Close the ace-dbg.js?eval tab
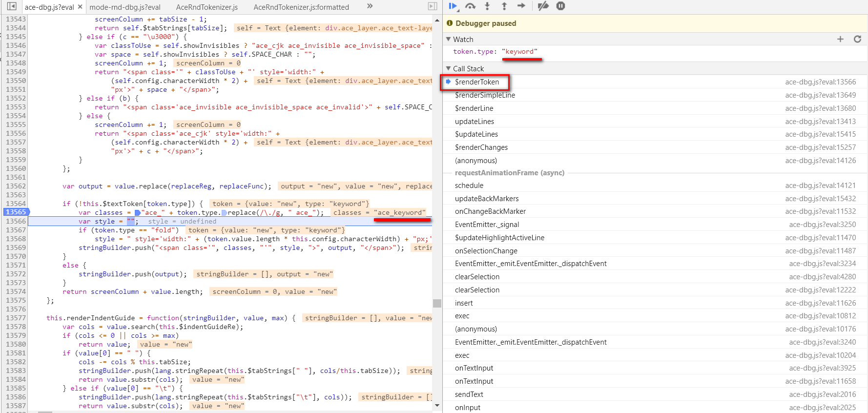868x413 pixels. [x=80, y=7]
